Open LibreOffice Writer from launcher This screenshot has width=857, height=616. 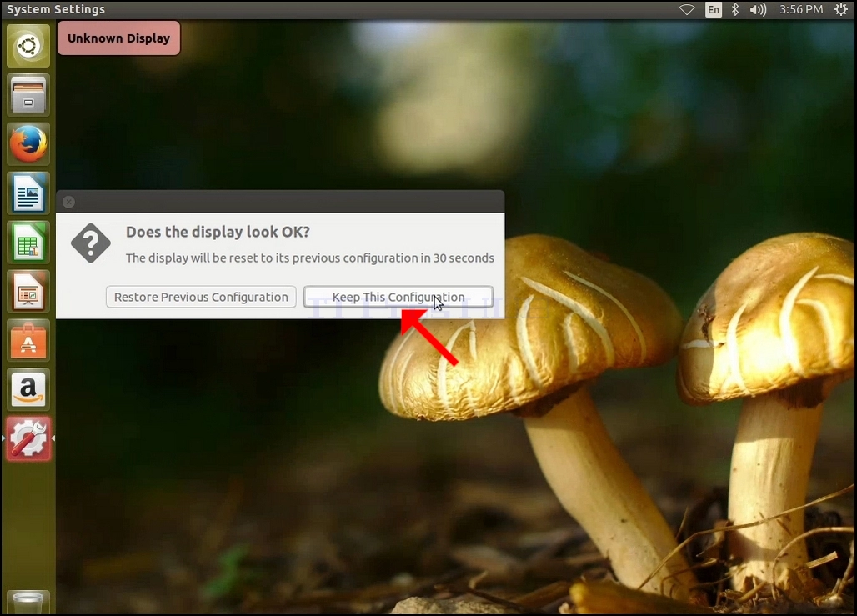click(28, 193)
